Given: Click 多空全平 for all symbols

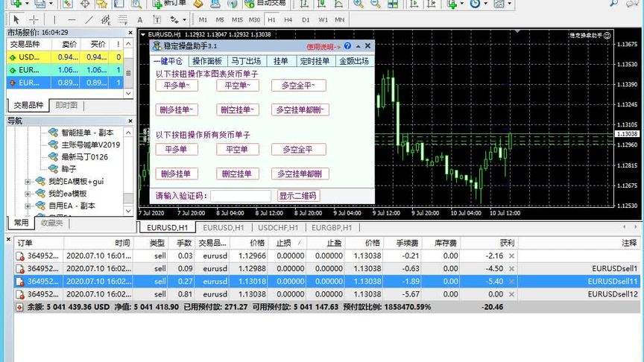Looking at the screenshot, I should [298, 150].
